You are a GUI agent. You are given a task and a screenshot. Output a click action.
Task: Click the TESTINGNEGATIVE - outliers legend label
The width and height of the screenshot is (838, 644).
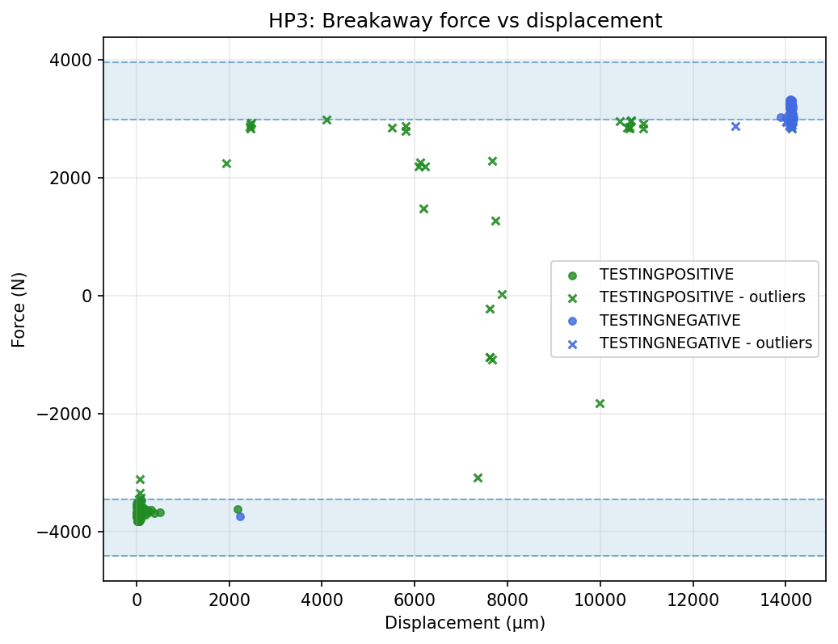(x=705, y=343)
